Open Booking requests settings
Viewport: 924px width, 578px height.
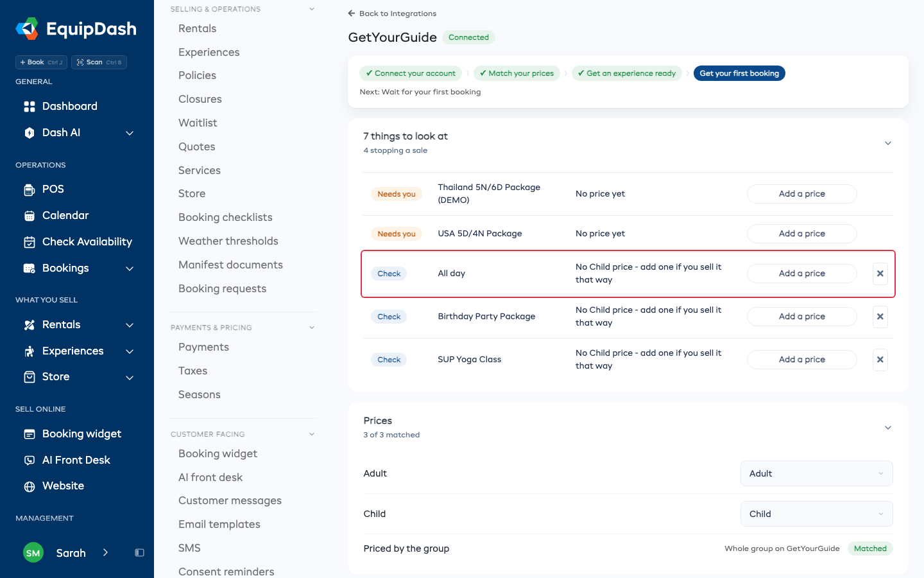click(x=222, y=289)
